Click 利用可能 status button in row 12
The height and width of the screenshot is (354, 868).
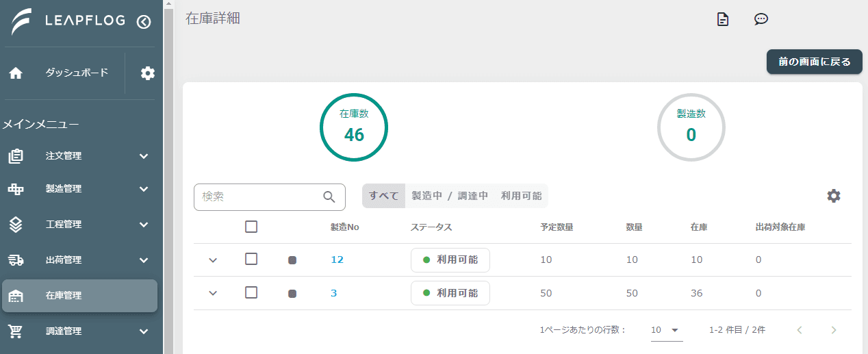(x=450, y=260)
